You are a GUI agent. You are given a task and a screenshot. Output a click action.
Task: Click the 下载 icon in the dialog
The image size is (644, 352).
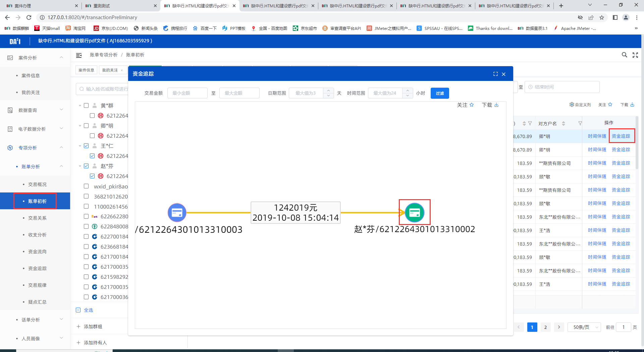pyautogui.click(x=496, y=105)
